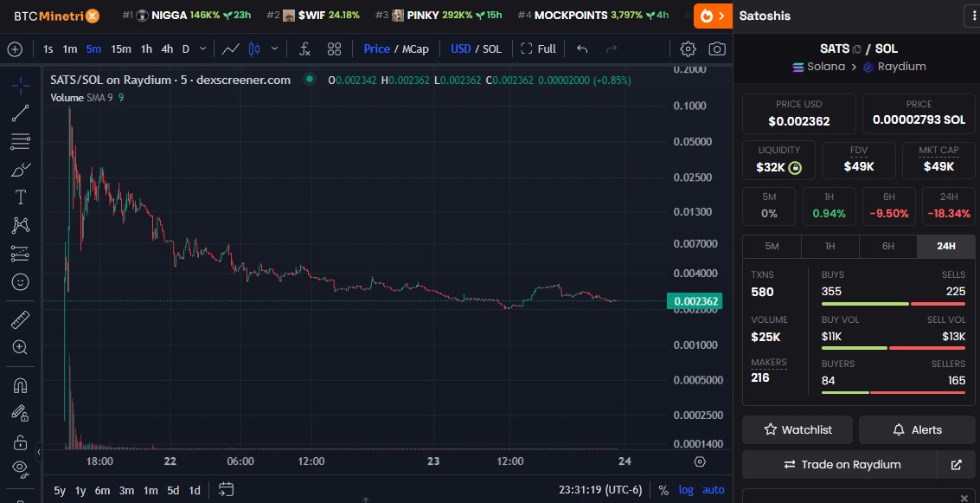
Task: Switch chart to Price display
Action: coord(377,48)
